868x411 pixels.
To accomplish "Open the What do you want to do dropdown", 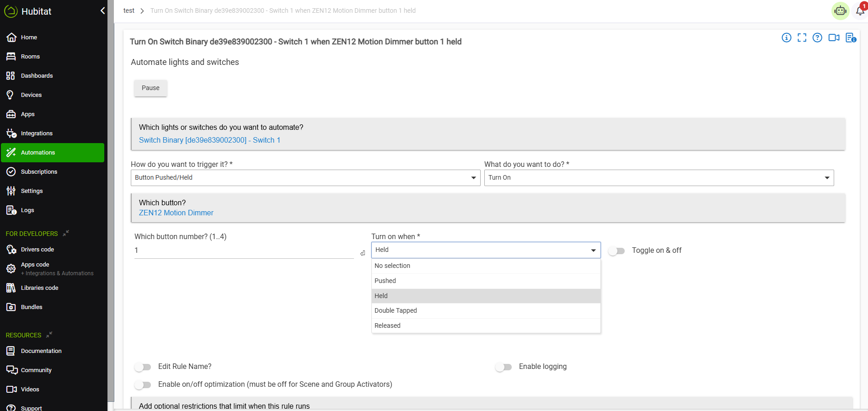I will pos(659,178).
